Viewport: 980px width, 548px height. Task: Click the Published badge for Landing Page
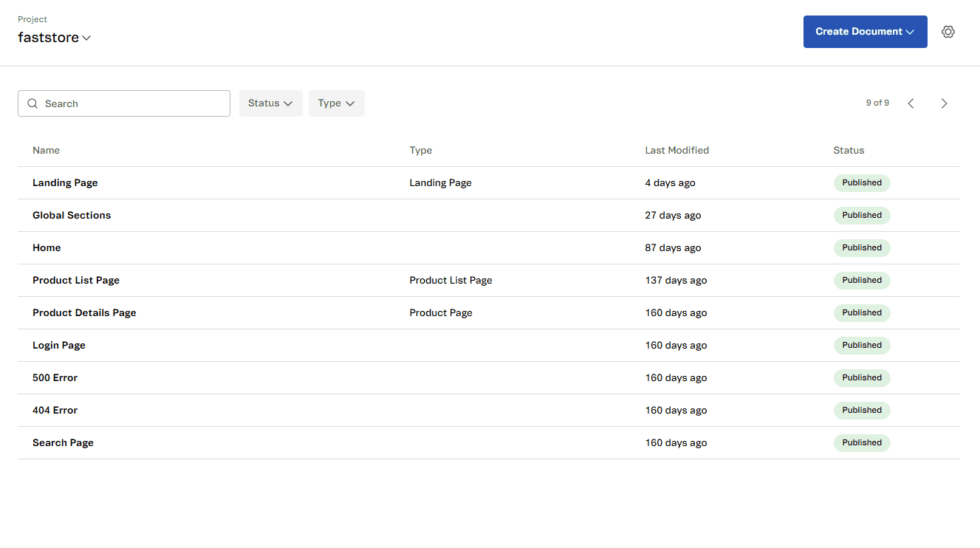click(862, 182)
